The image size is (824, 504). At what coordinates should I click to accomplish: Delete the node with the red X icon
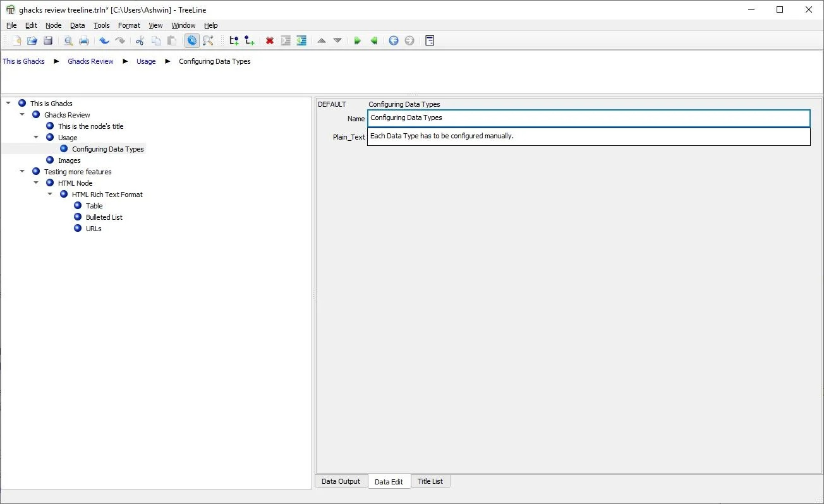point(270,40)
